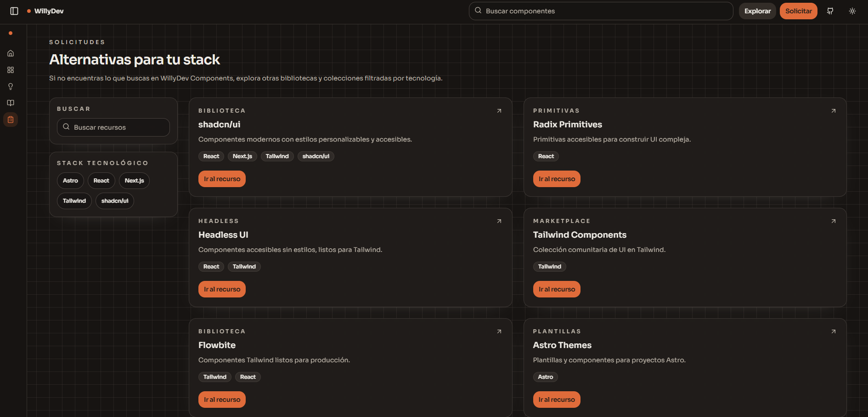The height and width of the screenshot is (417, 868).
Task: Go to the Headless UI resource
Action: [222, 289]
